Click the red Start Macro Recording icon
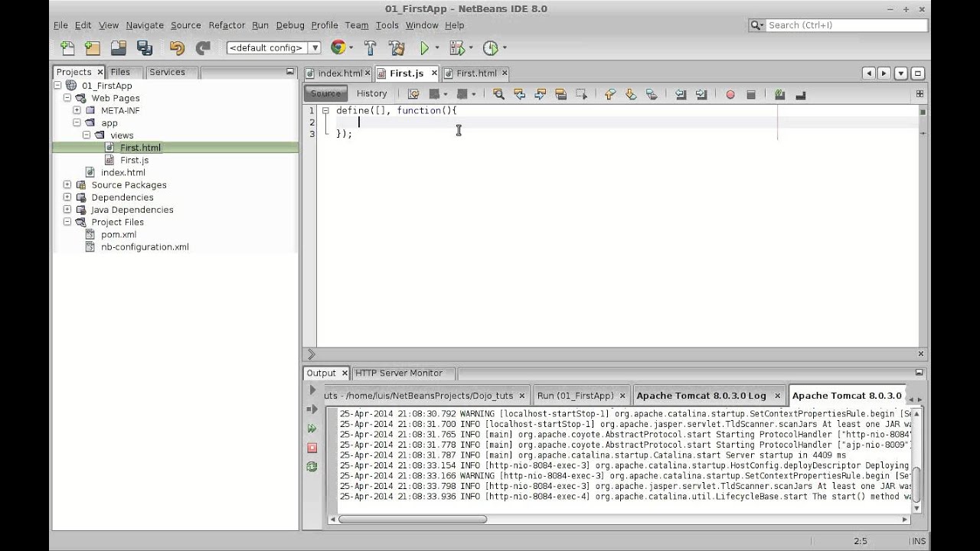This screenshot has width=980, height=551. pos(730,94)
